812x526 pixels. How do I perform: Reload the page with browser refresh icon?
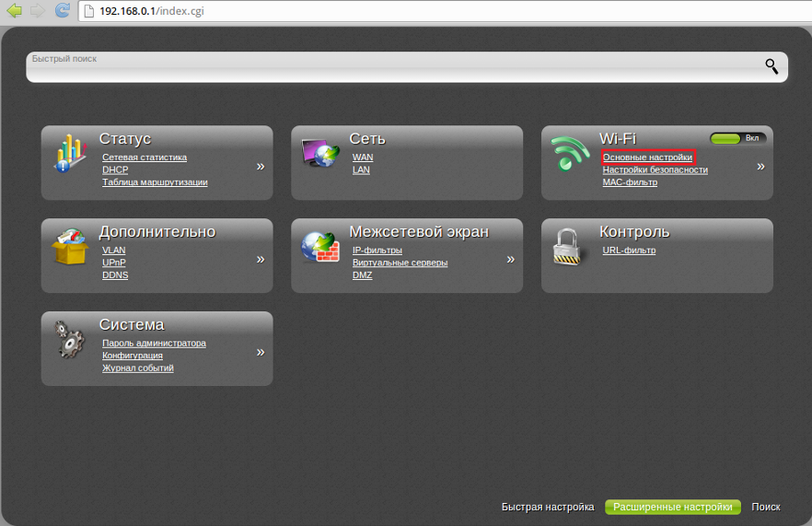[62, 11]
